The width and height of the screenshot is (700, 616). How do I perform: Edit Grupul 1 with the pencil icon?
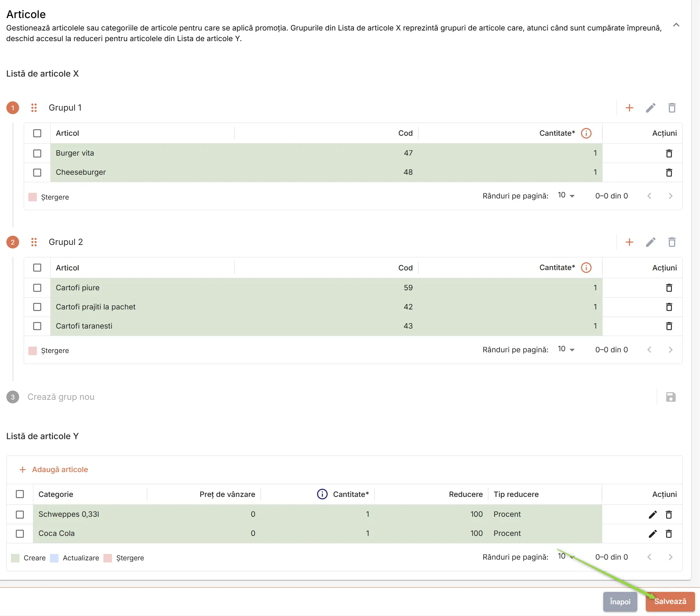pos(650,108)
